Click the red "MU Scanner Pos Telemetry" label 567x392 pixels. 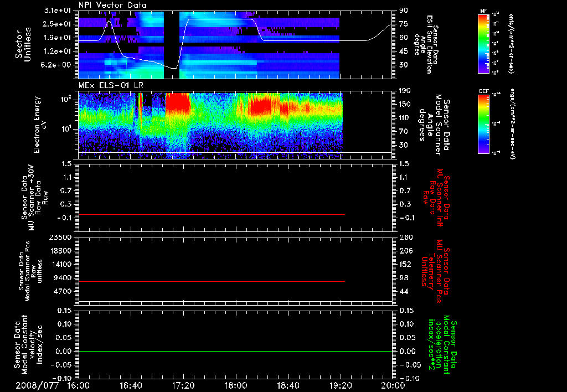tap(435, 271)
